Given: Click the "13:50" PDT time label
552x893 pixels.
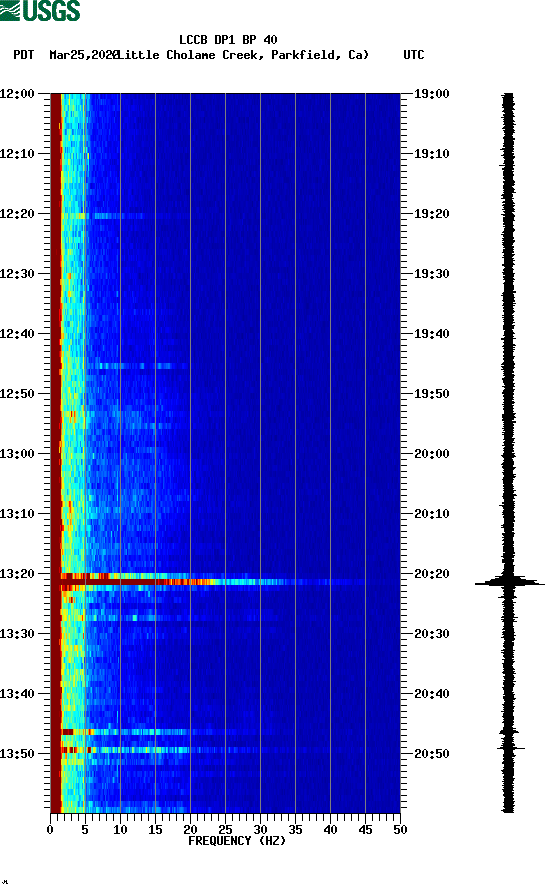Looking at the screenshot, I should [x=17, y=753].
